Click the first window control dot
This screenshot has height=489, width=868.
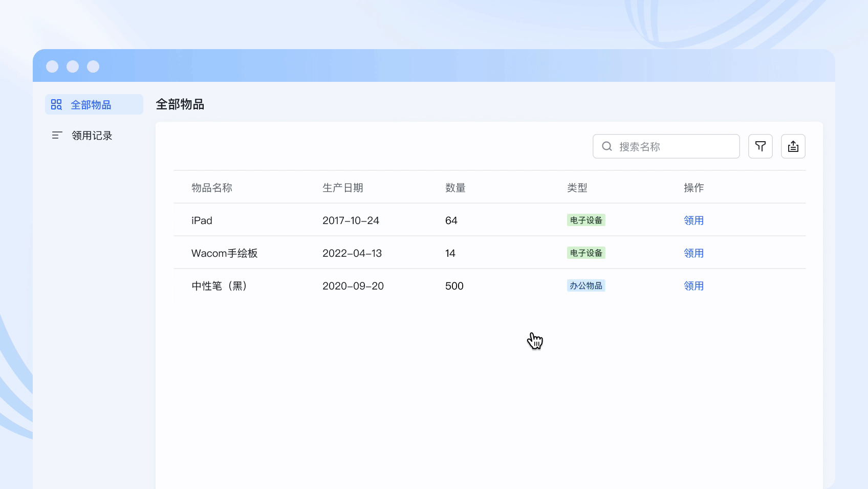52,66
